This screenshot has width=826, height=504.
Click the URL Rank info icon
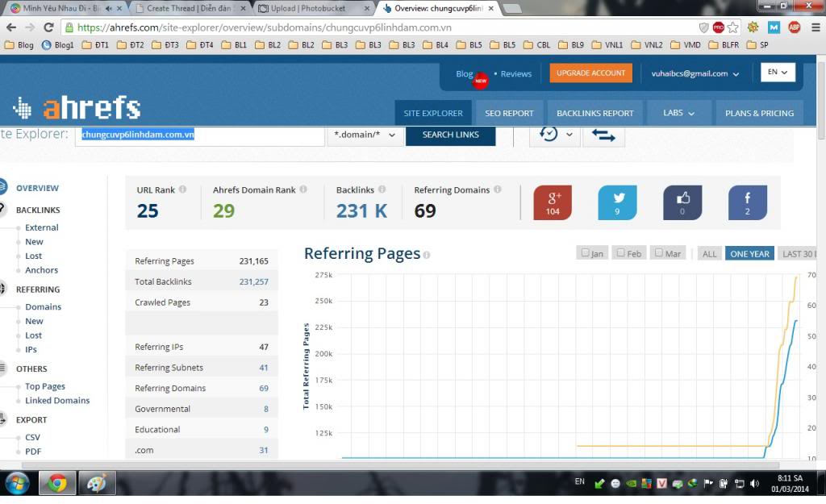click(x=182, y=190)
